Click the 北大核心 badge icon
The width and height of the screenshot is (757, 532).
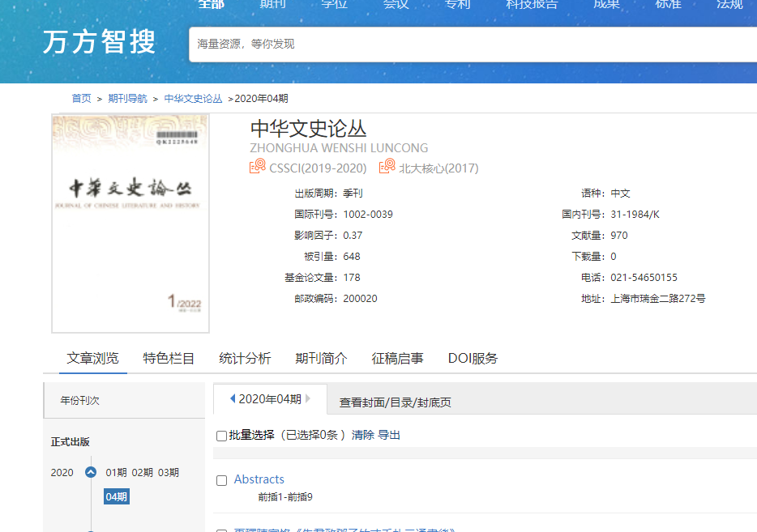tap(387, 168)
